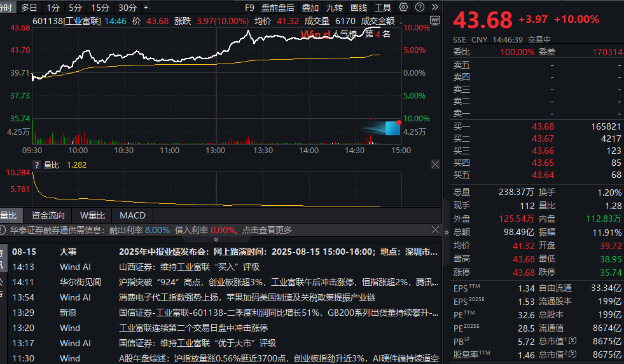
Task: Expand more toolbar options double-arrow
Action: coord(434,7)
